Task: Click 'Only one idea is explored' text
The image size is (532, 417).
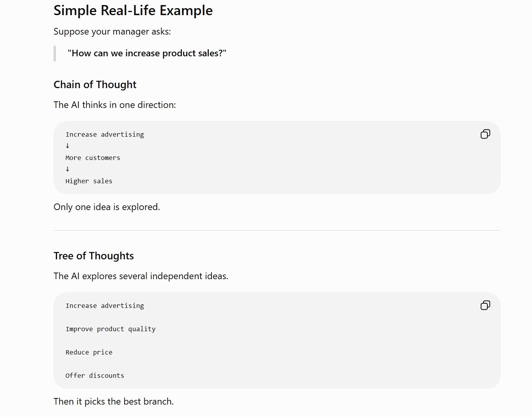Action: 107,207
